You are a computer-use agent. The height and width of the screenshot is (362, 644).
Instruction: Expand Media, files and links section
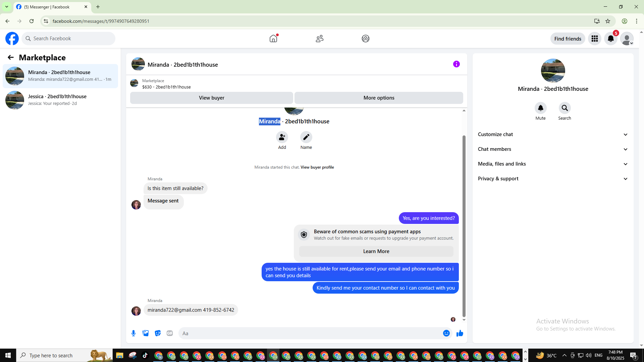pyautogui.click(x=552, y=164)
